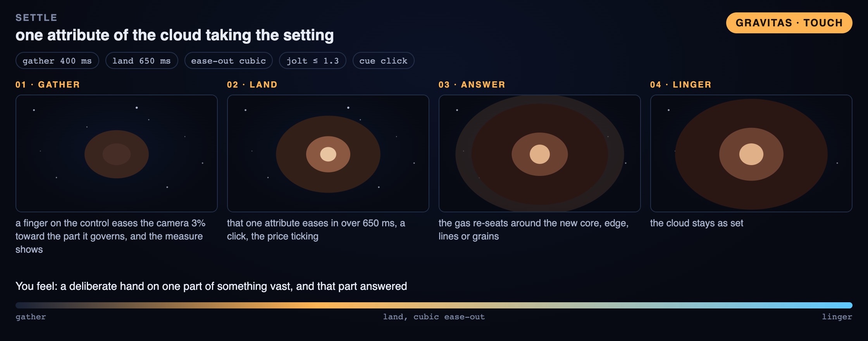Click the bright core in the Land frame

click(x=328, y=154)
